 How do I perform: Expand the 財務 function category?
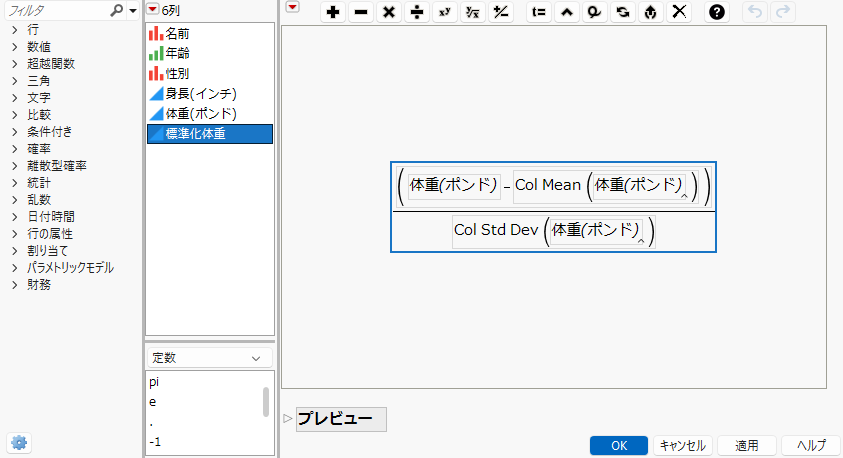pyautogui.click(x=15, y=284)
